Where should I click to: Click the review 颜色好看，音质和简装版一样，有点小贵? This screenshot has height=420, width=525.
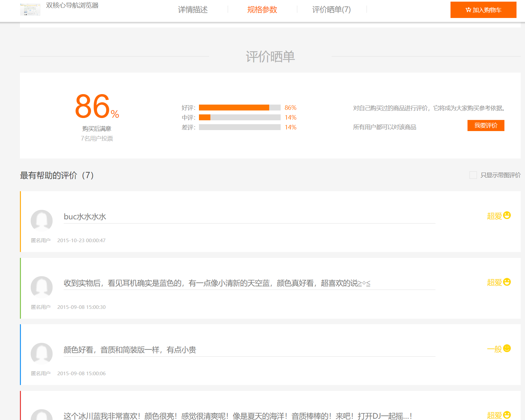click(130, 350)
